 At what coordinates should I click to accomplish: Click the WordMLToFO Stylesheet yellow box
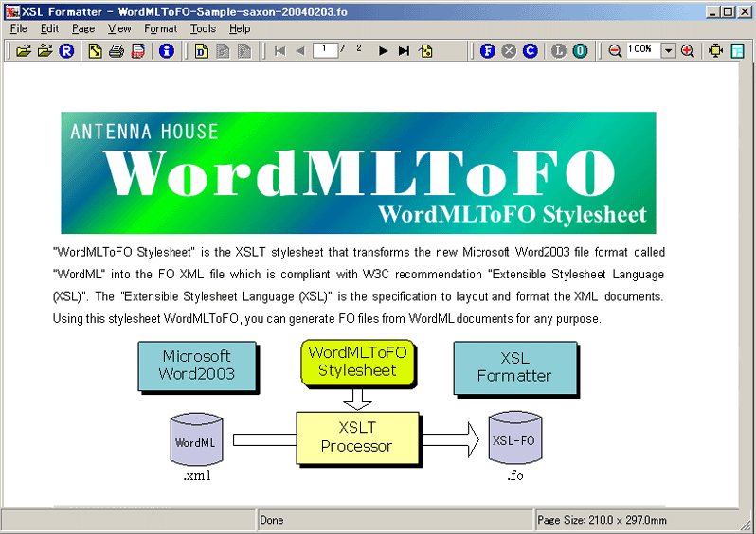(357, 363)
